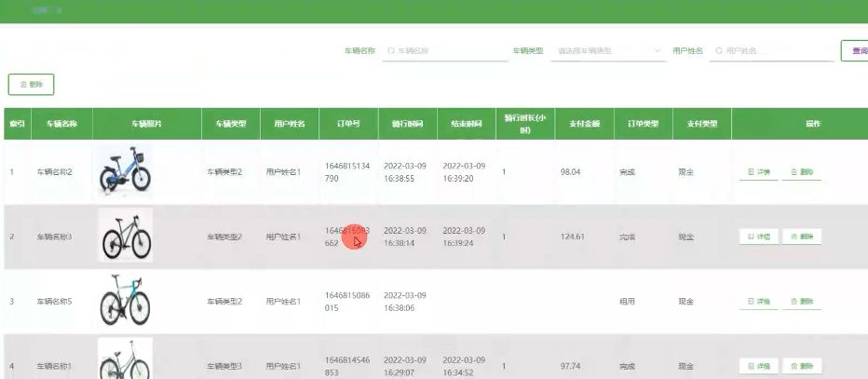Delete the 车辆名称5 order row
The image size is (868, 379).
pos(802,302)
